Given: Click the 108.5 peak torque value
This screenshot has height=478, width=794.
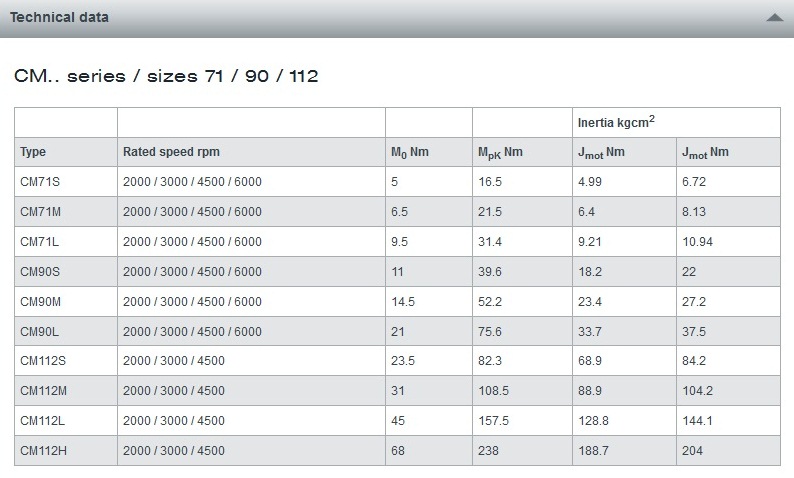Looking at the screenshot, I should coord(493,390).
